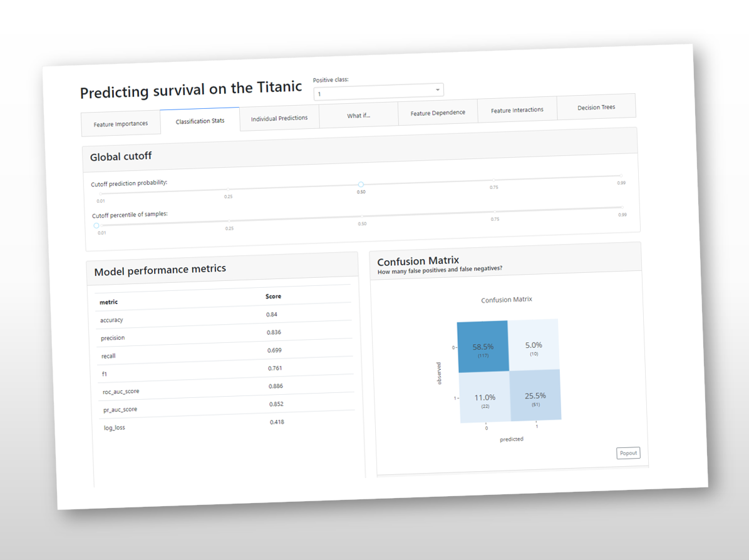Set cutoff prediction probability to 0.75 mark
Screen dimensions: 749x560
pyautogui.click(x=493, y=180)
